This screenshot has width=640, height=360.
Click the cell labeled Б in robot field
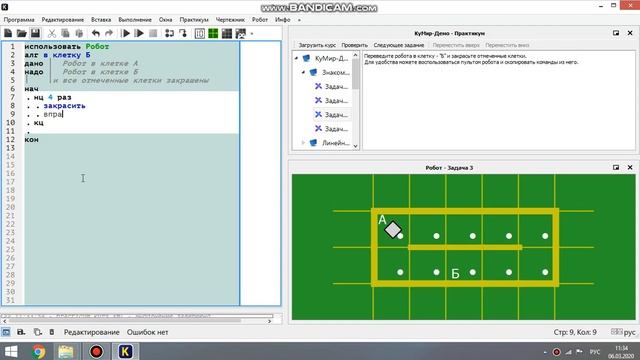click(x=464, y=266)
